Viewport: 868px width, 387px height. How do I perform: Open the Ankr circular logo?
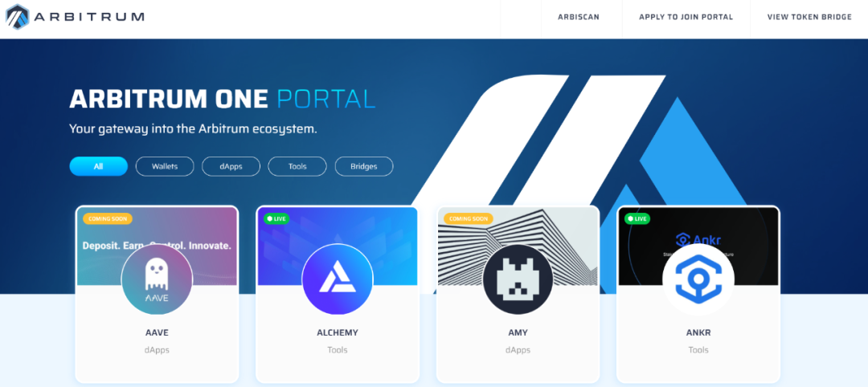click(x=698, y=279)
